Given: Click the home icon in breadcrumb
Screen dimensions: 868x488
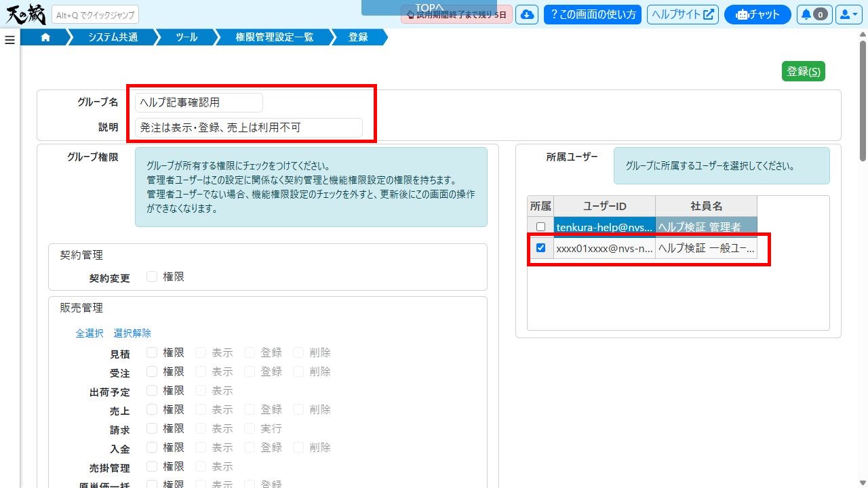Looking at the screenshot, I should tap(45, 38).
